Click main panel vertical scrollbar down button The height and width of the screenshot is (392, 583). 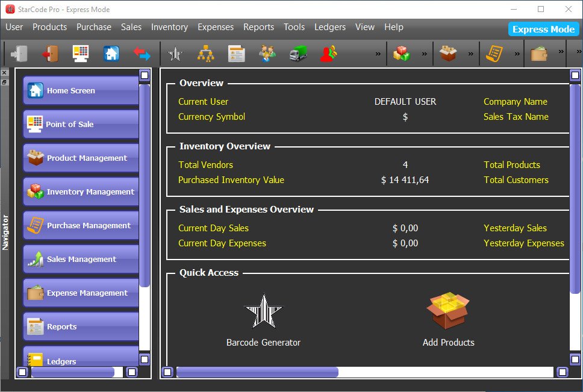[575, 359]
